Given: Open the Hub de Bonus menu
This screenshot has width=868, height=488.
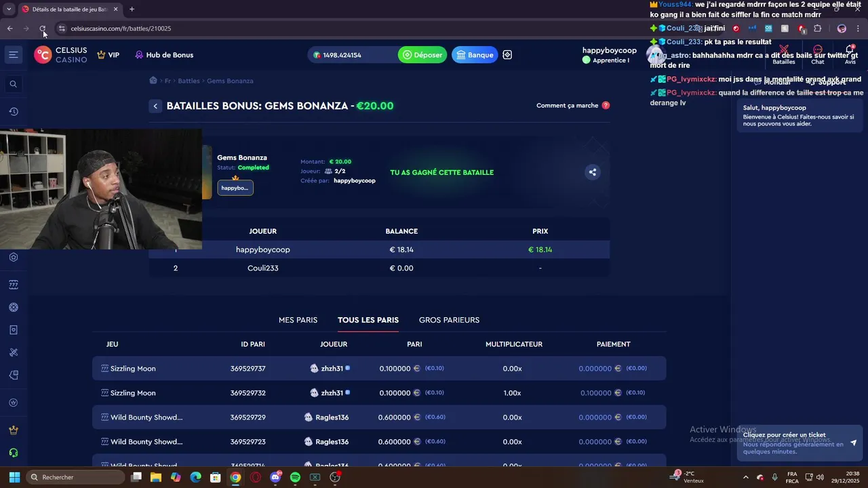Looking at the screenshot, I should click(164, 55).
